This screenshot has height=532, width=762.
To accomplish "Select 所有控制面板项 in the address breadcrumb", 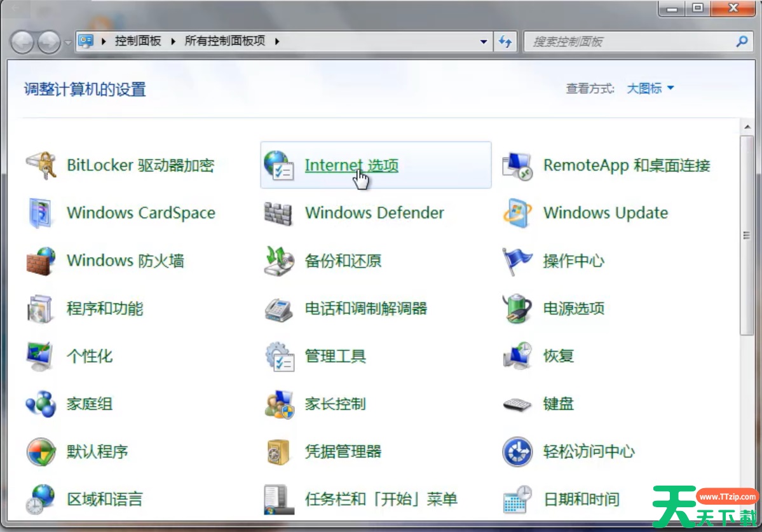I will [224, 41].
